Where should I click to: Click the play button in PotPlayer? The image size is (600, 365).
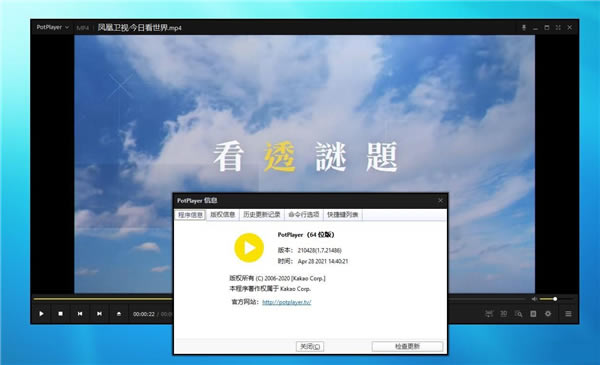[41, 314]
